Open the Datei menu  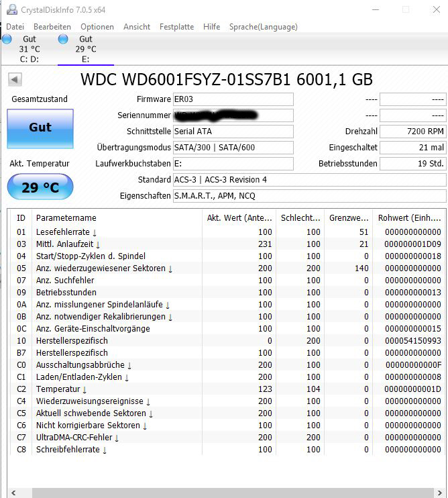click(x=15, y=27)
